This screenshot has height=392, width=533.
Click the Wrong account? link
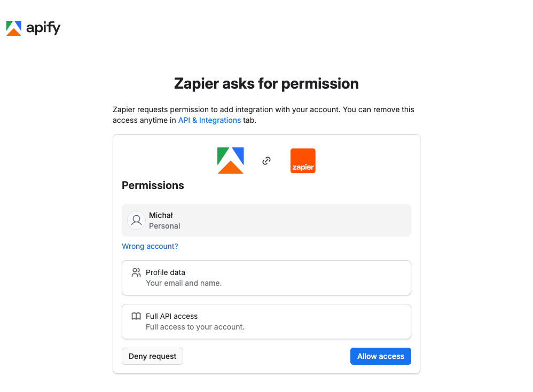click(150, 246)
